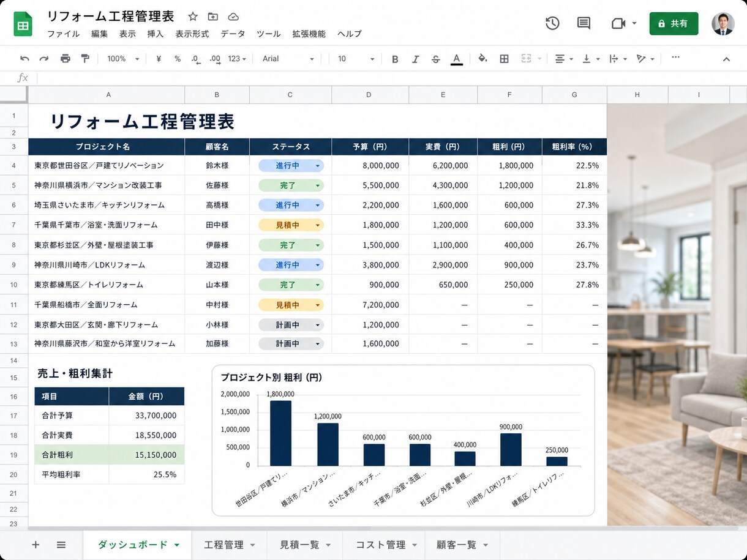Image resolution: width=747 pixels, height=560 pixels.
Task: Apply percent format
Action: (x=178, y=59)
